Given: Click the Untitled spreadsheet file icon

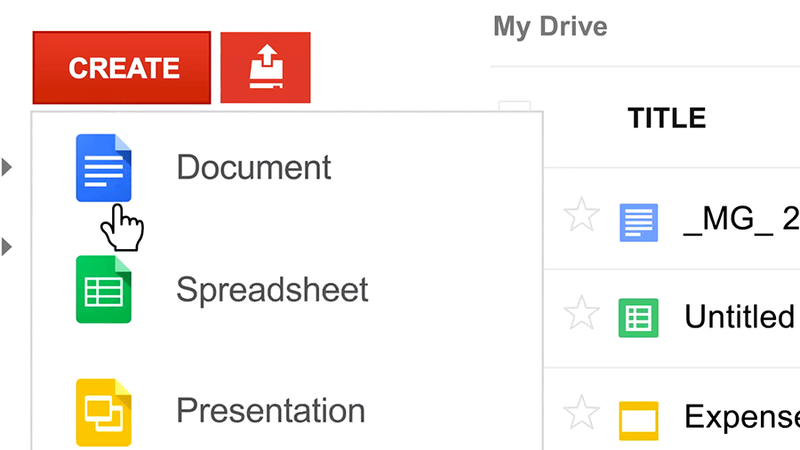Looking at the screenshot, I should [638, 318].
